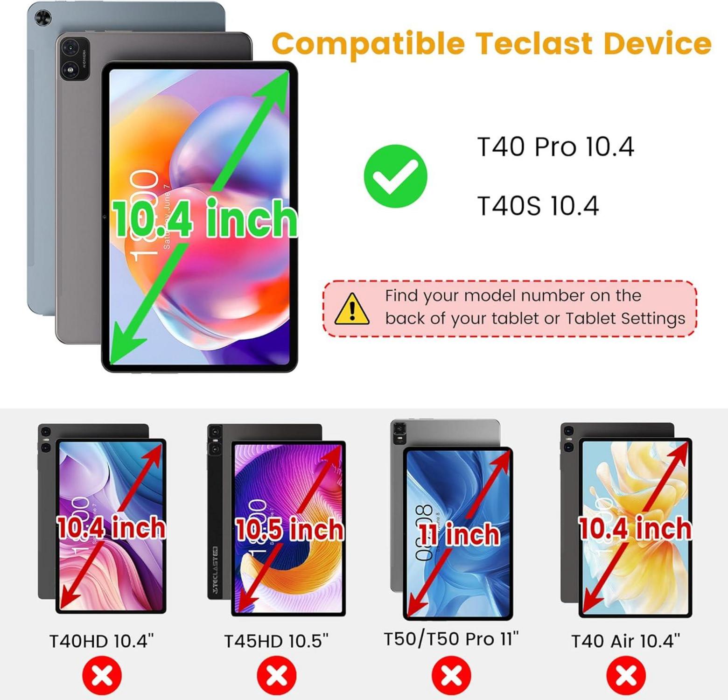Click the green checkmark icon
Screen dimensions: 728x700
(x=395, y=176)
